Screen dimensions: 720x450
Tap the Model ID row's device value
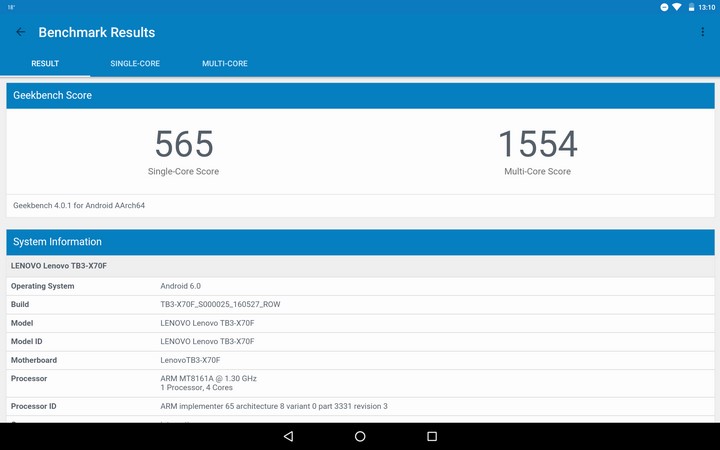207,342
